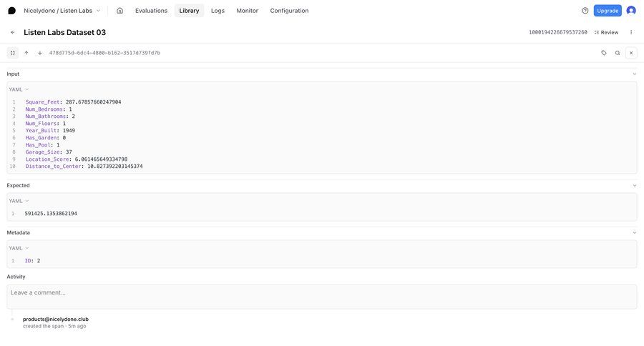Click the Input section label
Viewport: 644px width, 346px height.
(x=13, y=74)
